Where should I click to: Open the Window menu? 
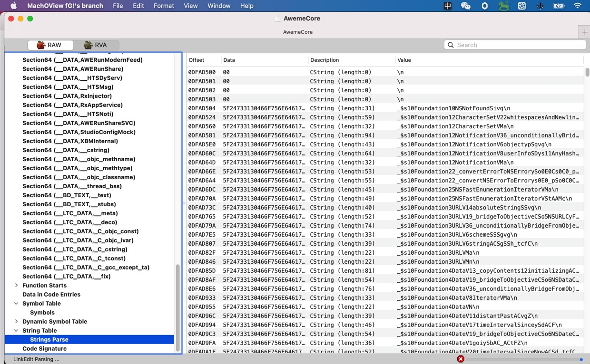tap(219, 6)
